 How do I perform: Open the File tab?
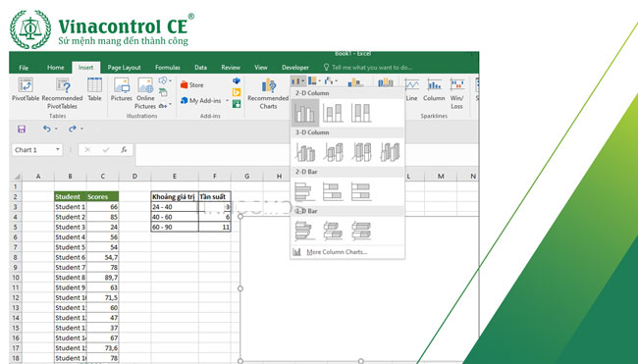(x=24, y=68)
